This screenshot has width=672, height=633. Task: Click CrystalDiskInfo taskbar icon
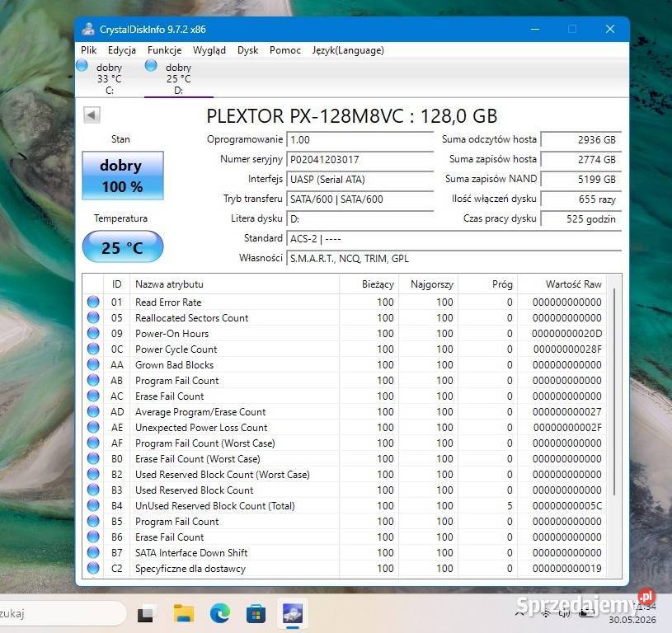pos(292,613)
